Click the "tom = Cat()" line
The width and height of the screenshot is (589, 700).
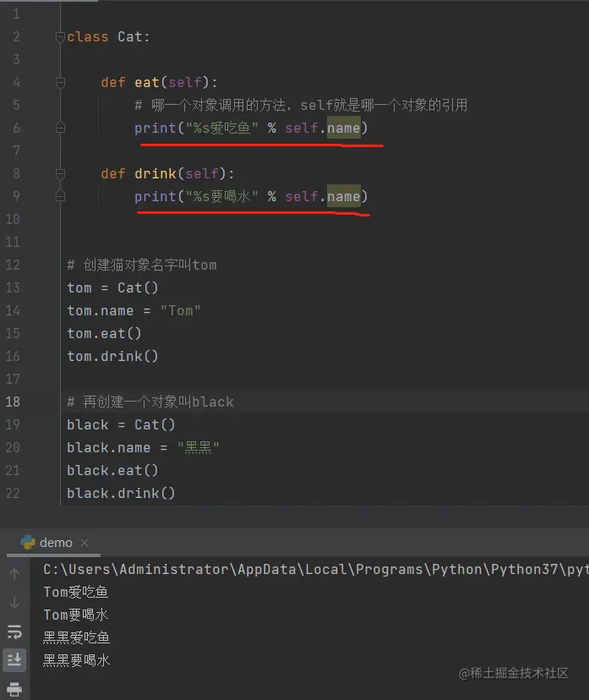[x=112, y=288]
